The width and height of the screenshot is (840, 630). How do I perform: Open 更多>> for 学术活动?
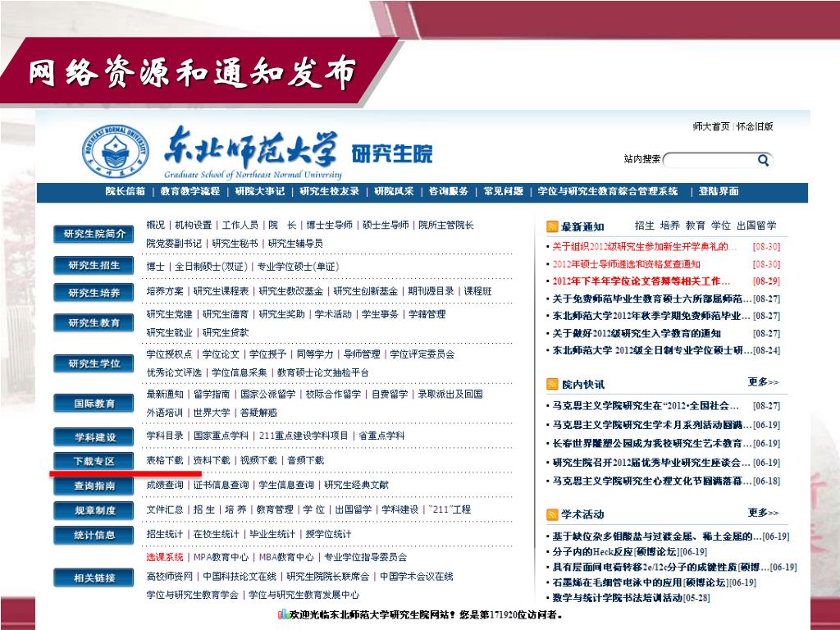coord(764,513)
